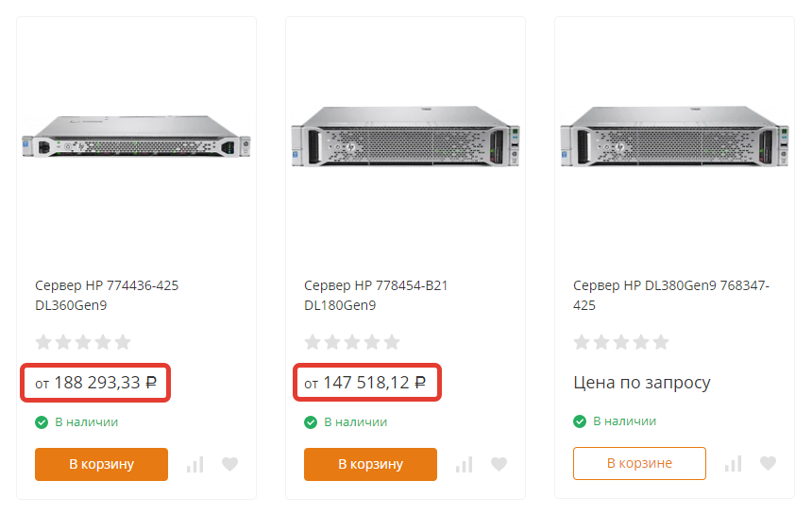The image size is (812, 515).
Task: Add HP 778454-B21 server to cart
Action: coord(370,464)
